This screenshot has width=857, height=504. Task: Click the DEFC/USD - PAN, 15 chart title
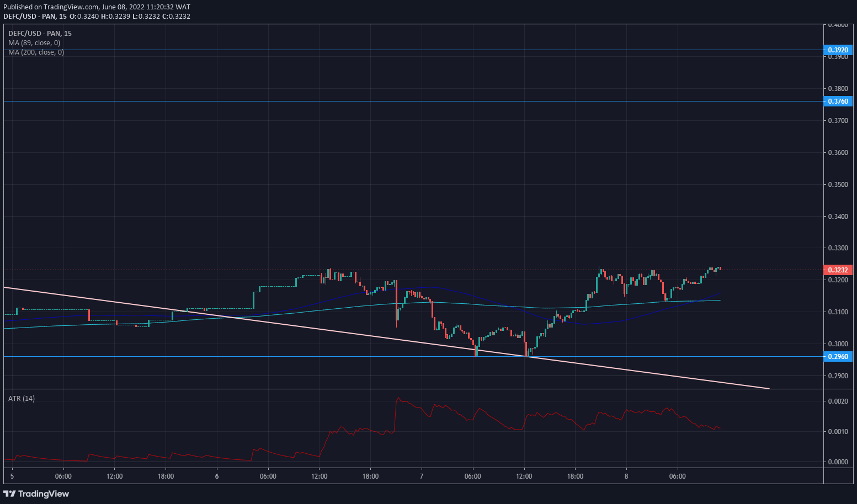point(40,34)
